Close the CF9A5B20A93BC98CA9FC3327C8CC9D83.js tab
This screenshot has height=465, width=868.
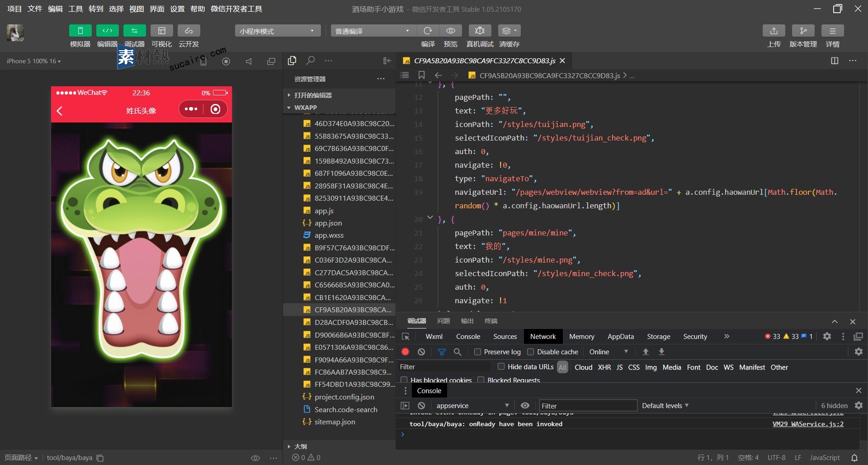pyautogui.click(x=562, y=61)
